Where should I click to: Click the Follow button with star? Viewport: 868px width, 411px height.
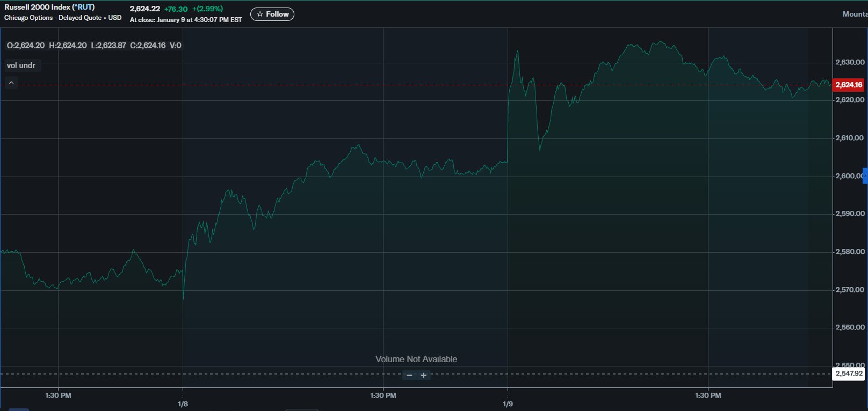pyautogui.click(x=272, y=14)
